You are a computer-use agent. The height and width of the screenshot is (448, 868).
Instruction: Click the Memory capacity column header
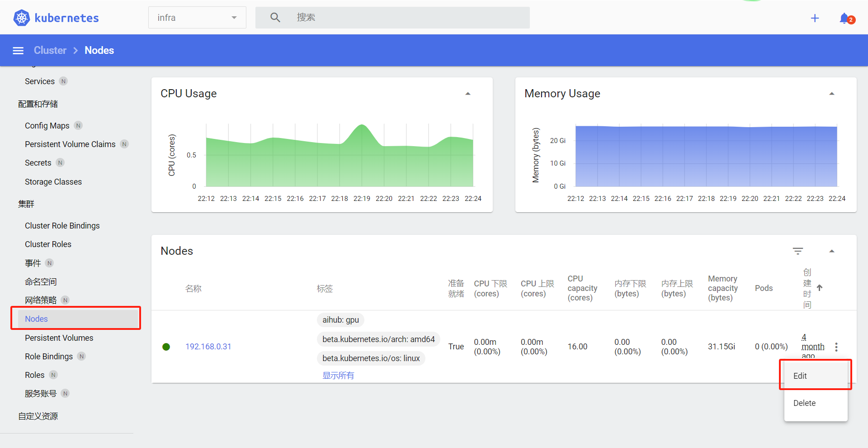pyautogui.click(x=723, y=288)
